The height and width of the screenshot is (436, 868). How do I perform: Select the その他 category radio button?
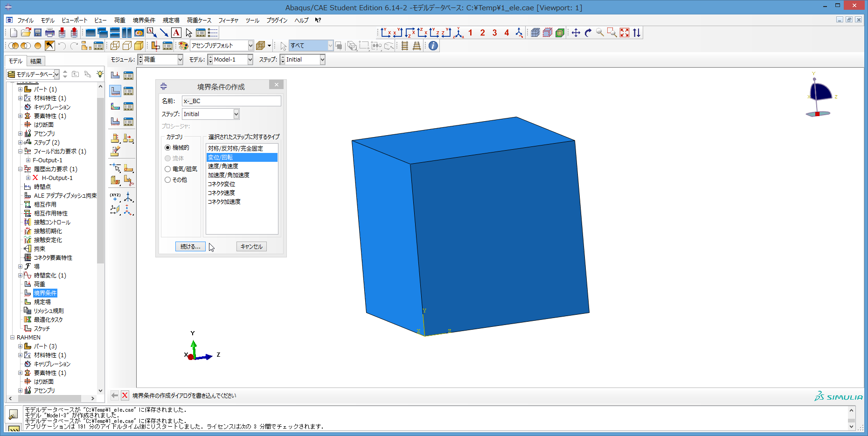coord(167,180)
